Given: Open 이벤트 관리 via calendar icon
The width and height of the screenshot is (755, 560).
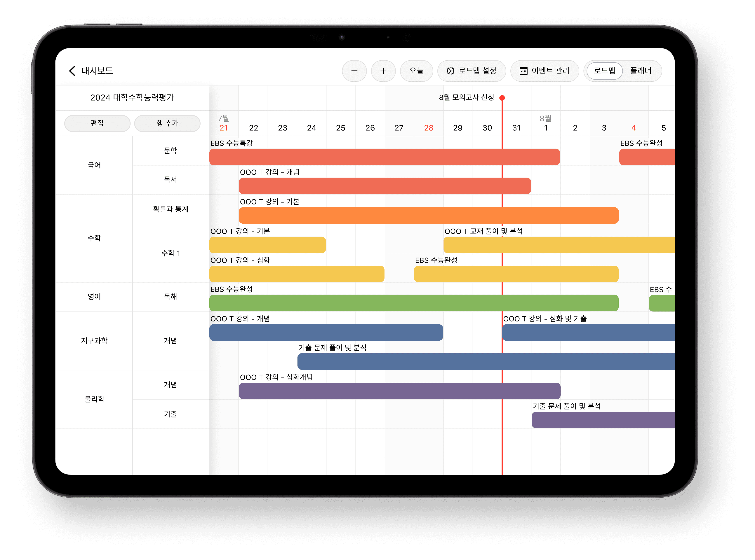Looking at the screenshot, I should (523, 71).
